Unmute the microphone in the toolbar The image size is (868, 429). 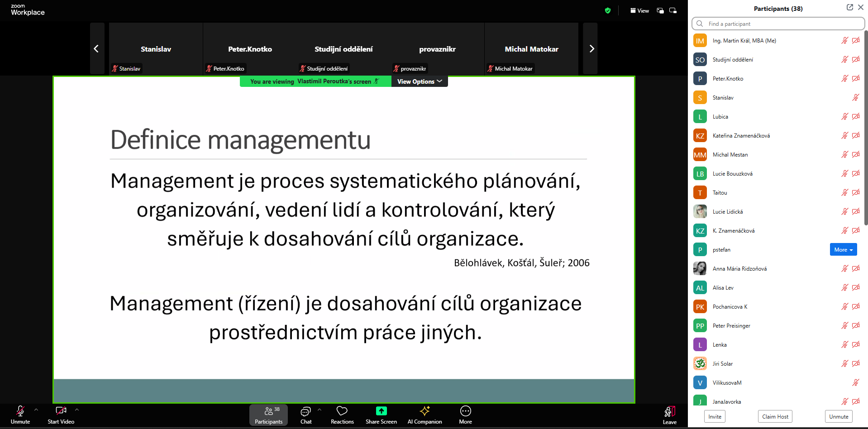(20, 411)
